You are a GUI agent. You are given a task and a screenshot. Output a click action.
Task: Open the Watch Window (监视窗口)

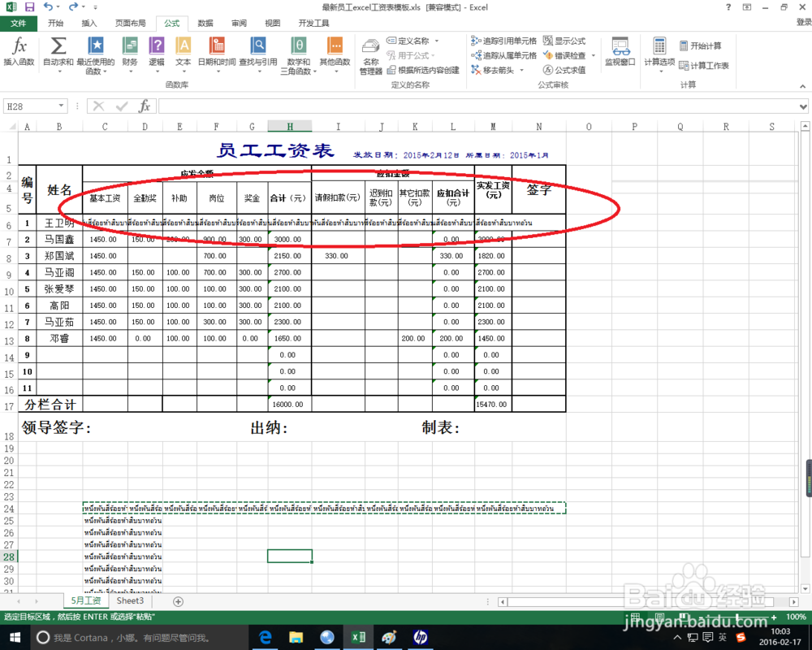coord(620,51)
